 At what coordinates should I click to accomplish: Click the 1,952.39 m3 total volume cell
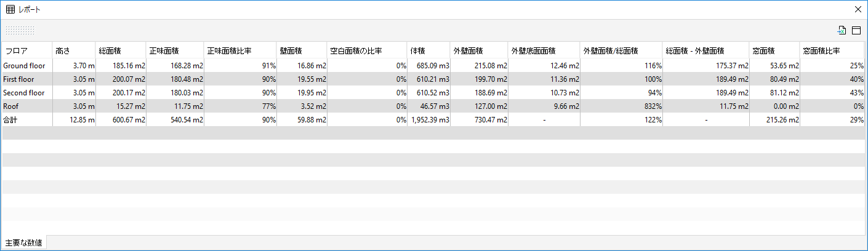coord(428,119)
